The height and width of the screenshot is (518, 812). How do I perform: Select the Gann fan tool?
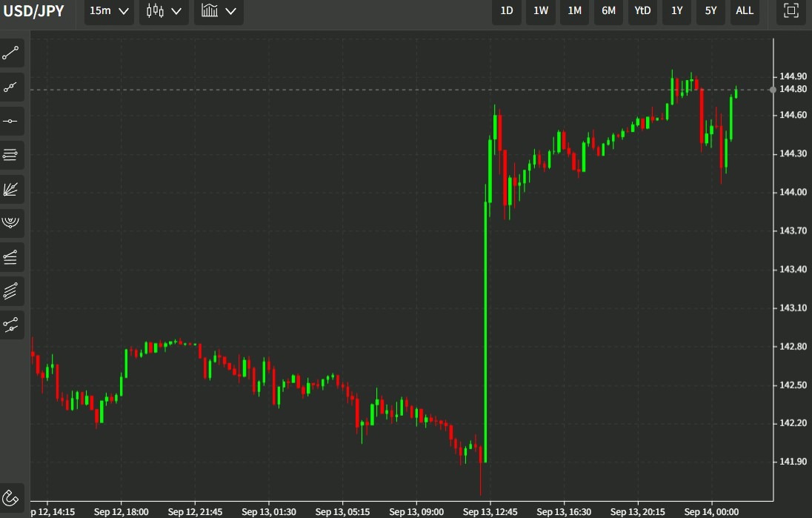pos(11,189)
